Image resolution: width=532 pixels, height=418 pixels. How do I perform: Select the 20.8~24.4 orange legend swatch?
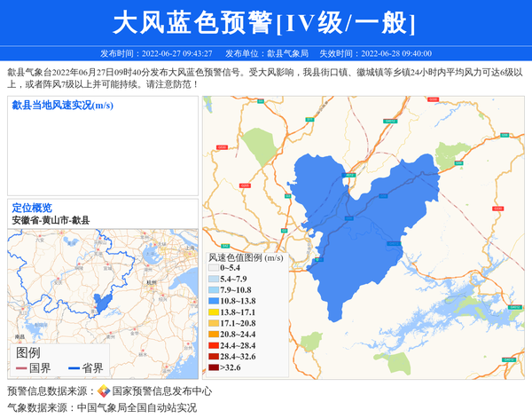(213, 334)
